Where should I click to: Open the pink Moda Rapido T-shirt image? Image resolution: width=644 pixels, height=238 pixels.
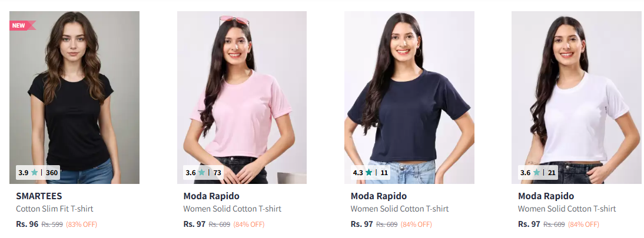(x=242, y=97)
